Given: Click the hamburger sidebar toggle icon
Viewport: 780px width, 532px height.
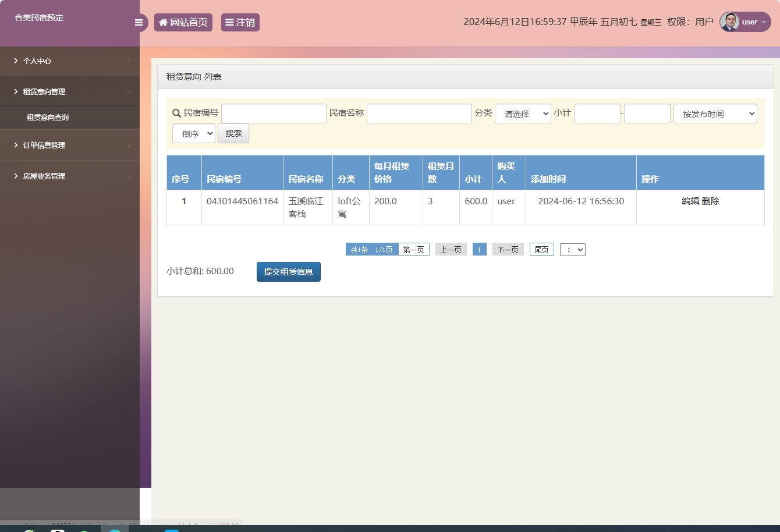Looking at the screenshot, I should pyautogui.click(x=139, y=23).
